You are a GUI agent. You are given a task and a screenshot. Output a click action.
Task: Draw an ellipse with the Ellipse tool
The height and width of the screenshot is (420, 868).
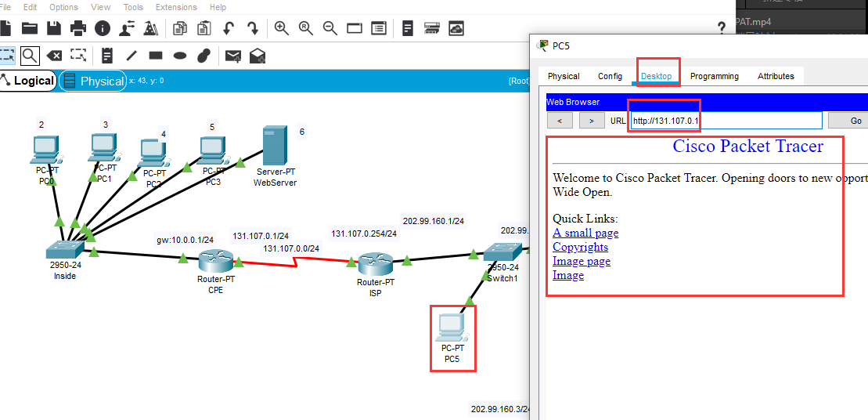(x=180, y=56)
